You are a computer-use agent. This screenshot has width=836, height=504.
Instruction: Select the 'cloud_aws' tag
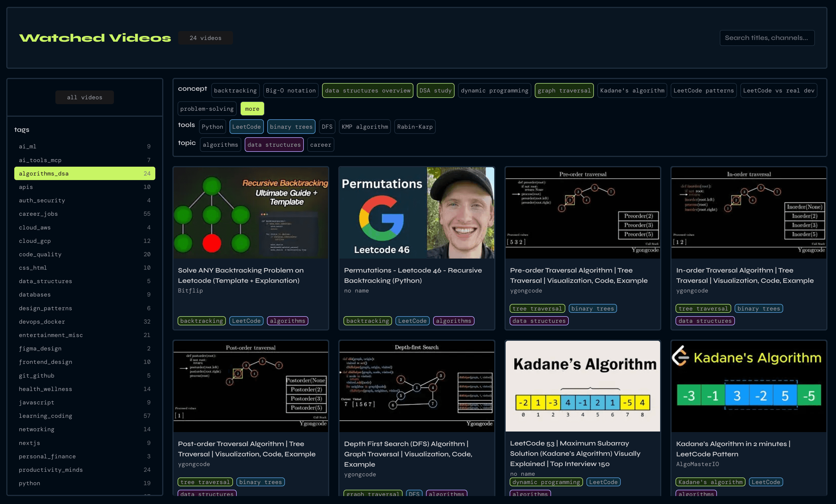pyautogui.click(x=85, y=227)
